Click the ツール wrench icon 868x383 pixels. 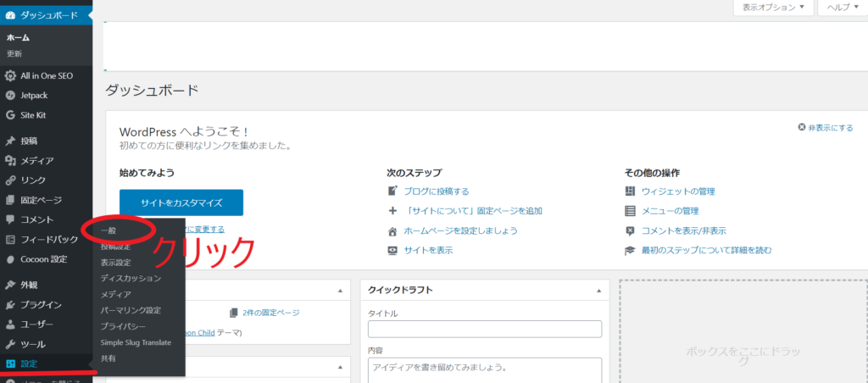[x=10, y=344]
